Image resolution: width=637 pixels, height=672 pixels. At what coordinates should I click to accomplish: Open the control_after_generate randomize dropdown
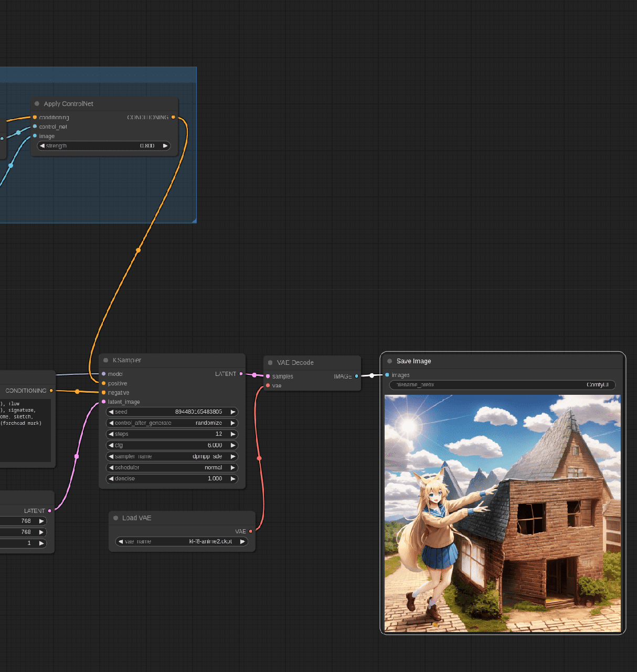tap(172, 423)
